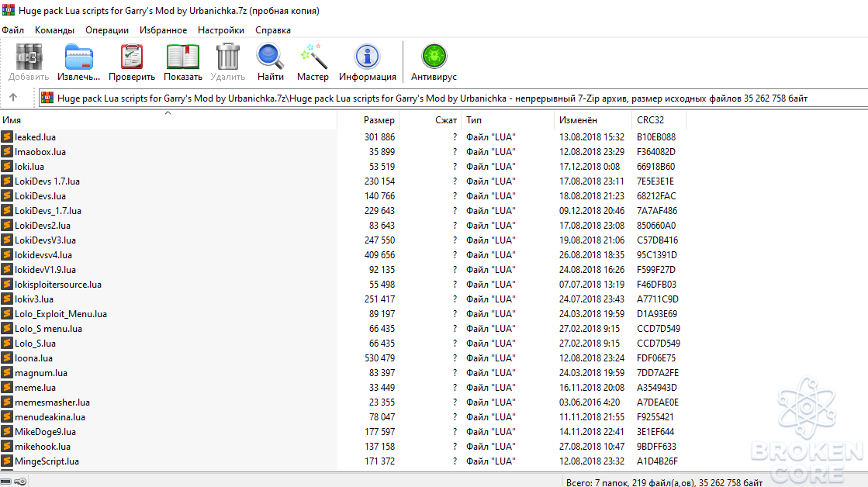Click the file icon next to leaked.lua
This screenshot has height=487, width=868.
(7, 136)
